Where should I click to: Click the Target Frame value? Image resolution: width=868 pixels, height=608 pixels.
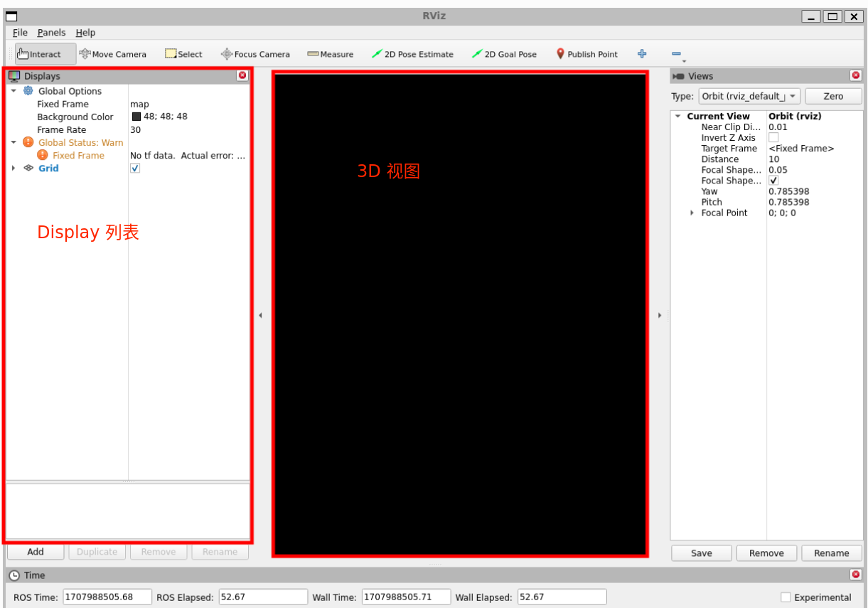[801, 149]
